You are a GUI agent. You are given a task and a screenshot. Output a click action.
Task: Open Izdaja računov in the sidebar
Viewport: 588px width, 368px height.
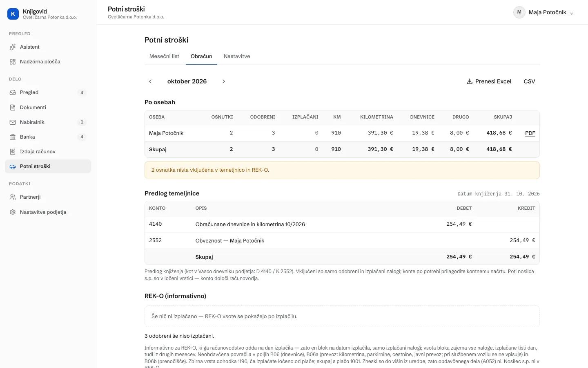pyautogui.click(x=48, y=152)
